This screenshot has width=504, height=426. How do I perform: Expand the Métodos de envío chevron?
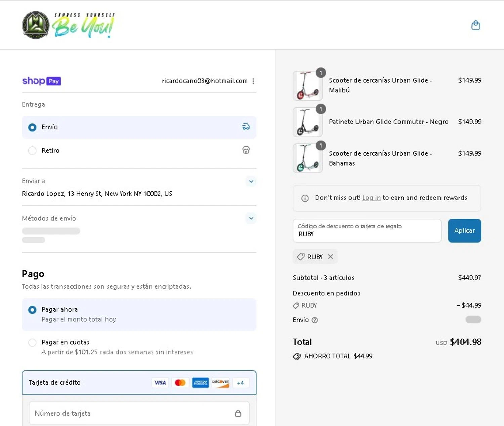click(251, 218)
